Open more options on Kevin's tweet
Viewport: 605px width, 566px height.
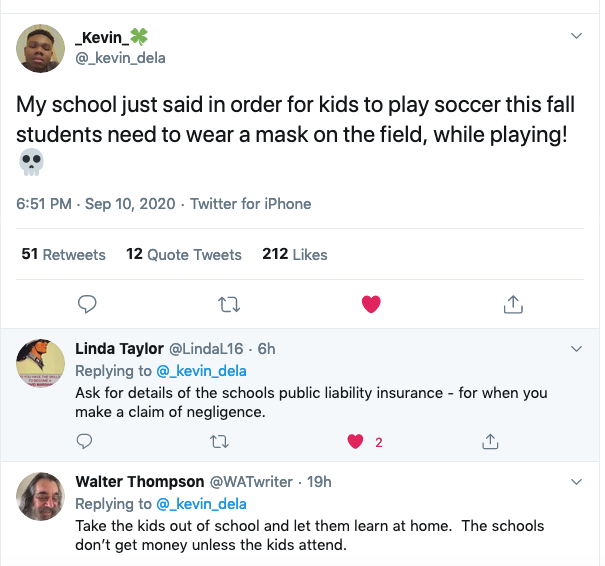[576, 36]
